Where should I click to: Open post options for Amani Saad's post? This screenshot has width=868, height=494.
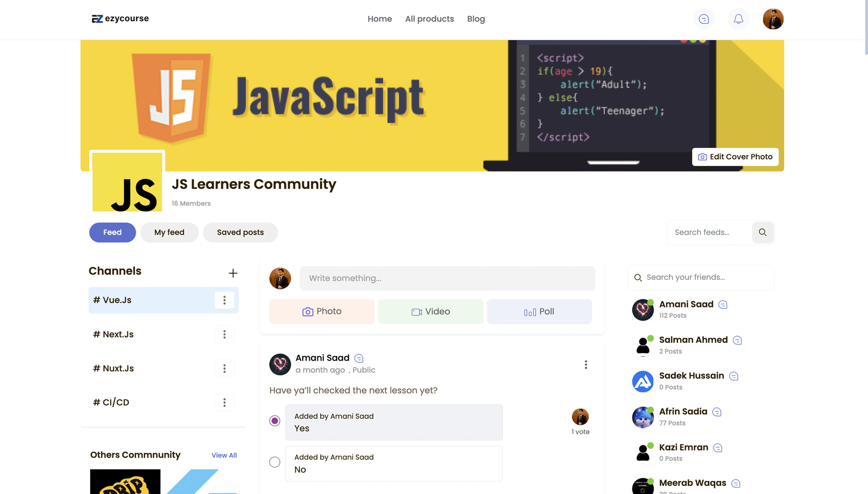tap(585, 364)
